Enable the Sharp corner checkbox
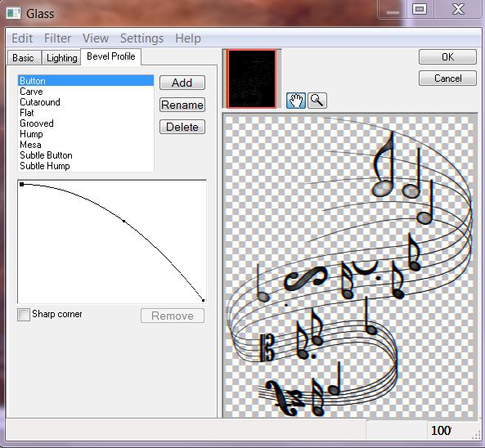Image resolution: width=485 pixels, height=448 pixels. click(x=24, y=315)
